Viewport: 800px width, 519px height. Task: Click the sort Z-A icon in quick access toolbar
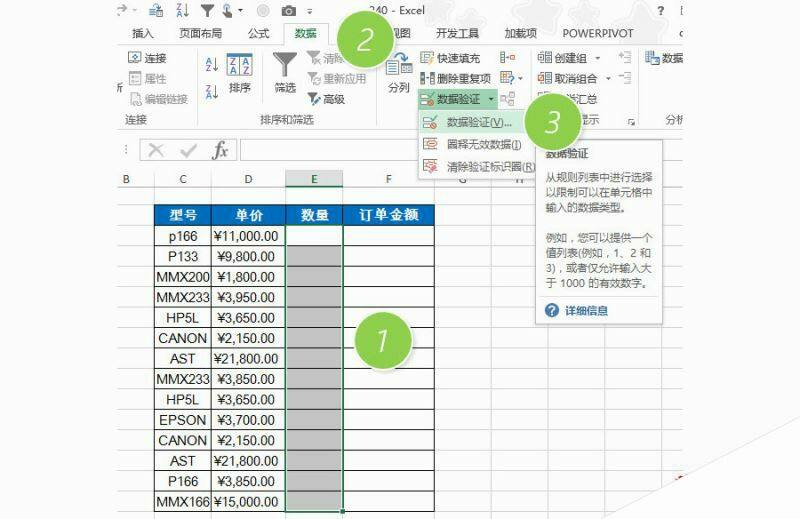point(182,11)
